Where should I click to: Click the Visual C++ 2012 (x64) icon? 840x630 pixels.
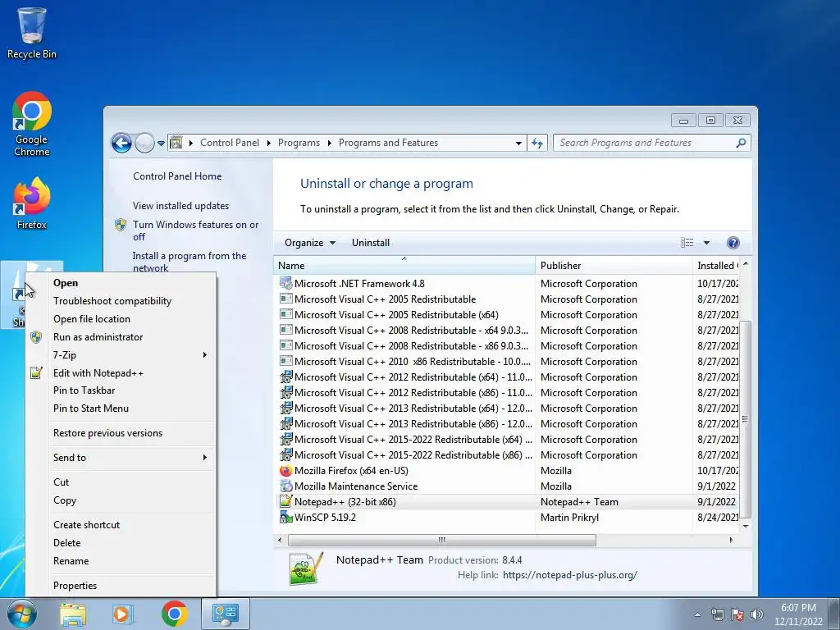pyautogui.click(x=286, y=377)
